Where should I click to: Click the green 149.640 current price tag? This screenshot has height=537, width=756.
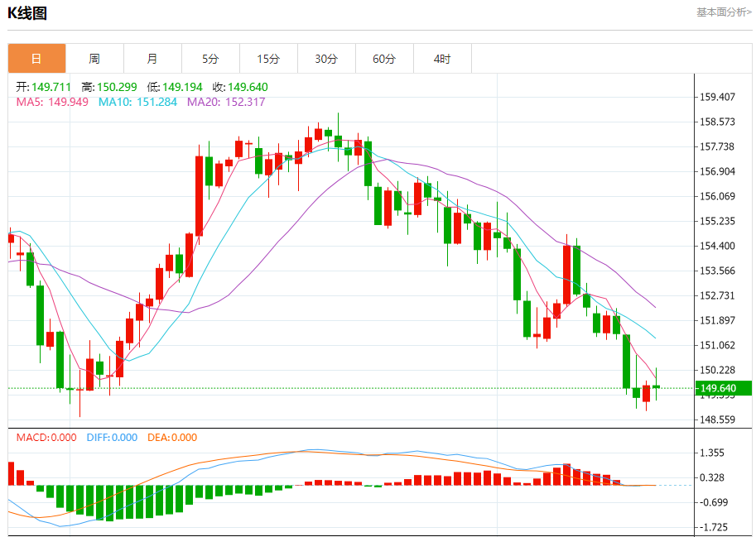(x=724, y=388)
